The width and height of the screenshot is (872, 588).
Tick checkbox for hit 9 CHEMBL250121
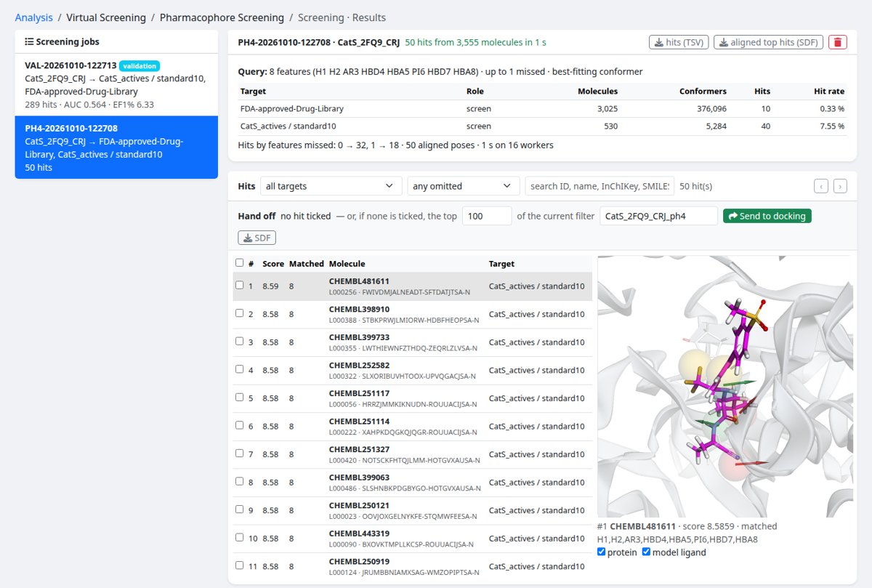240,509
